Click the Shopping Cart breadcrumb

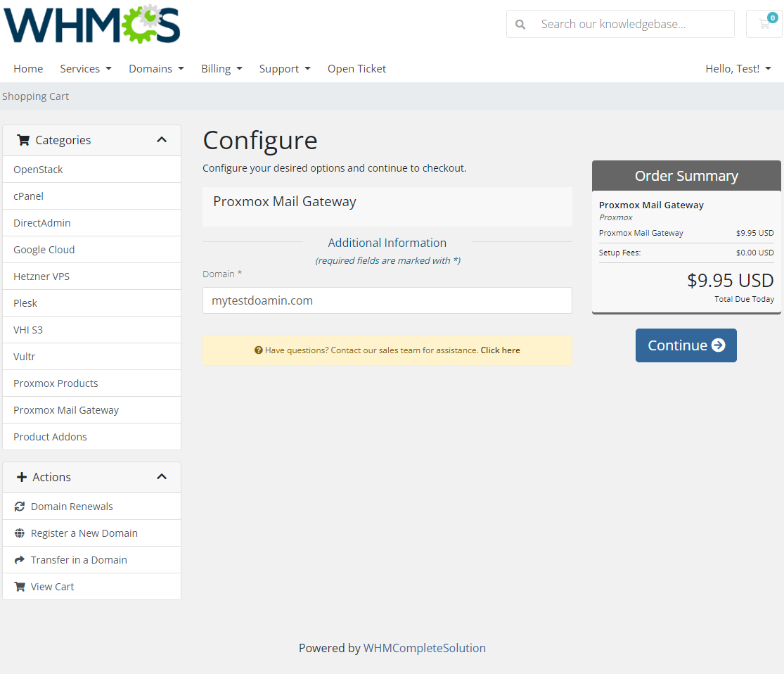(35, 96)
